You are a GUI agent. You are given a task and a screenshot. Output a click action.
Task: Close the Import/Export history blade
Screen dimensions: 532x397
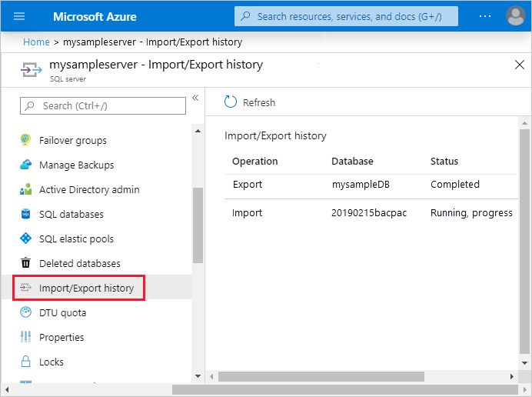[x=520, y=65]
